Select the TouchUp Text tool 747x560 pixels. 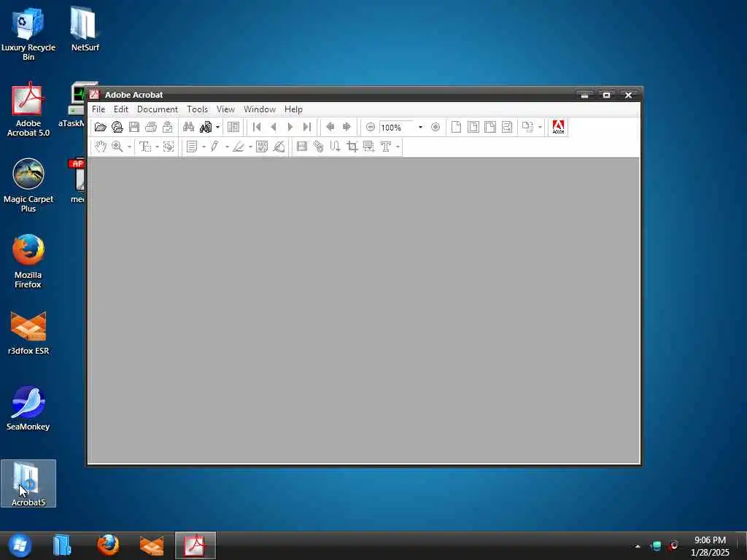click(x=386, y=147)
